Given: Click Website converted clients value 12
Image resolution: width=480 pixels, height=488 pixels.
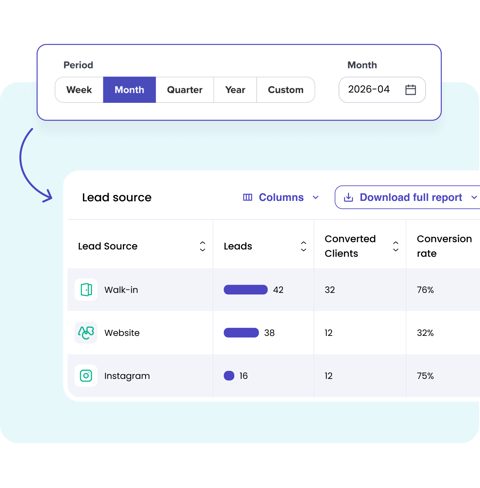Looking at the screenshot, I should (329, 333).
